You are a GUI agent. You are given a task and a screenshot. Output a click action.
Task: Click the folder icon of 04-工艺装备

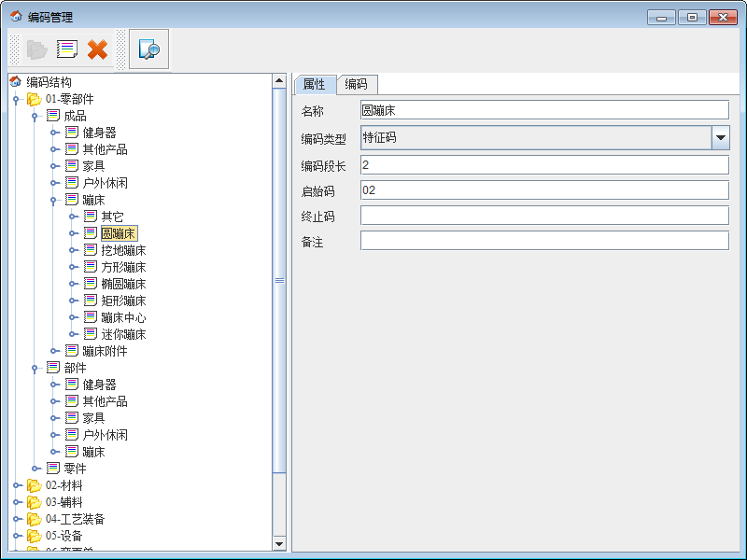35,519
